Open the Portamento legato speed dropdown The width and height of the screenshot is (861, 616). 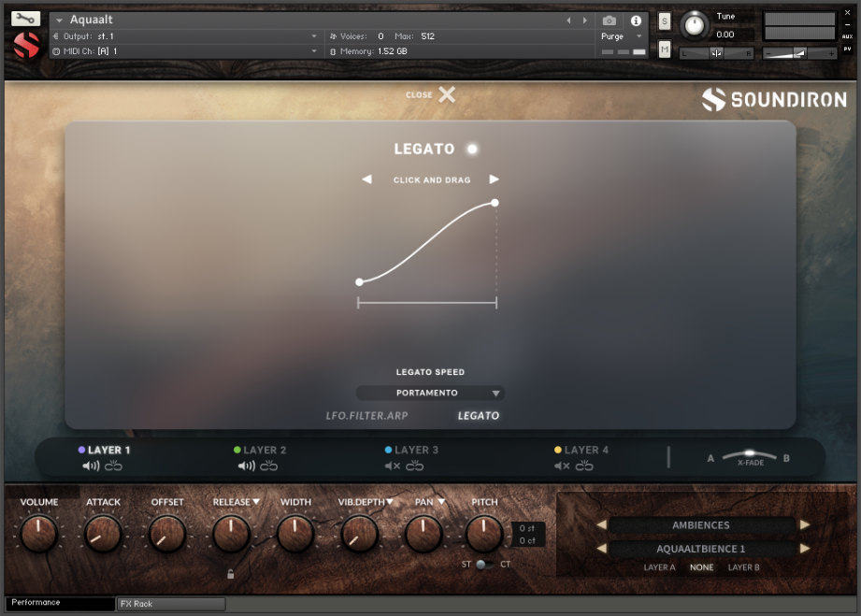430,393
